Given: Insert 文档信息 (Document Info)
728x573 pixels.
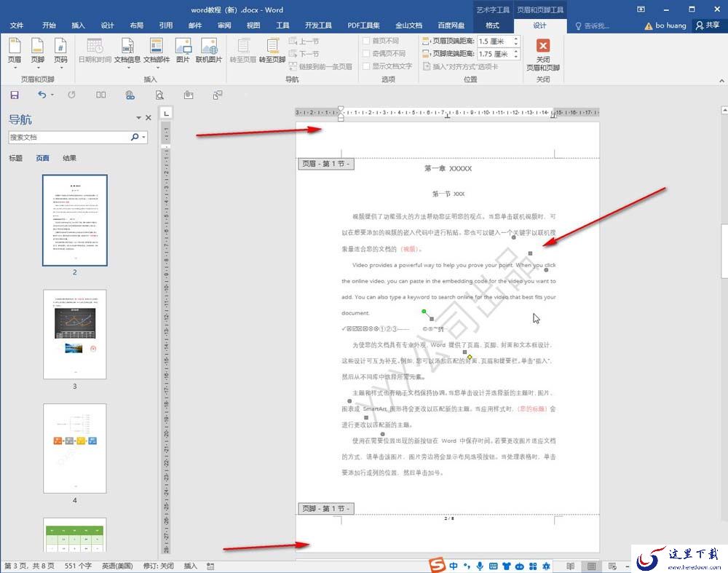Looking at the screenshot, I should (127, 52).
